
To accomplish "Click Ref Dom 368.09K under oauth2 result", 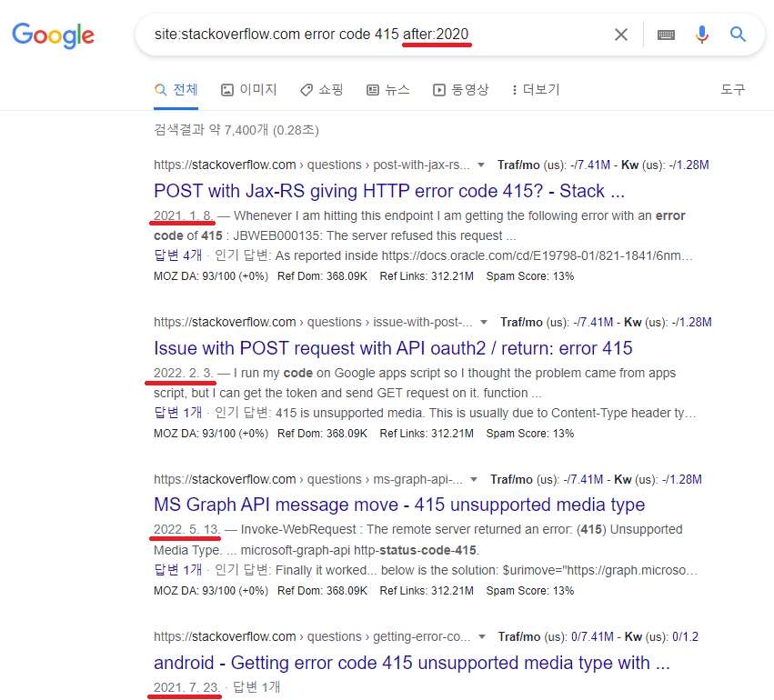I will pyautogui.click(x=322, y=434).
